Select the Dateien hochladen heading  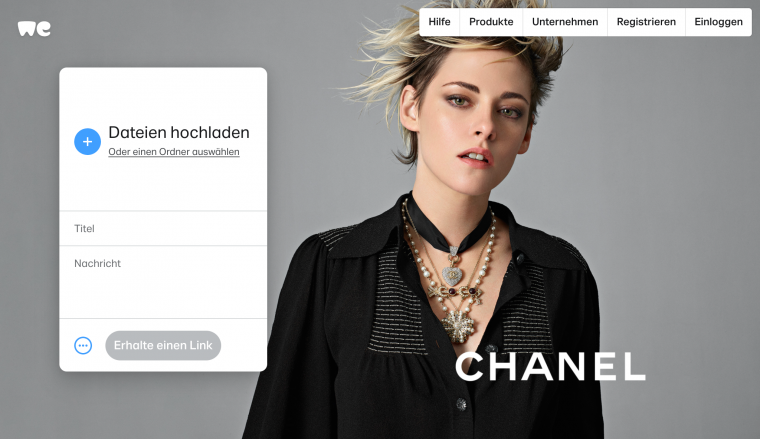[179, 132]
